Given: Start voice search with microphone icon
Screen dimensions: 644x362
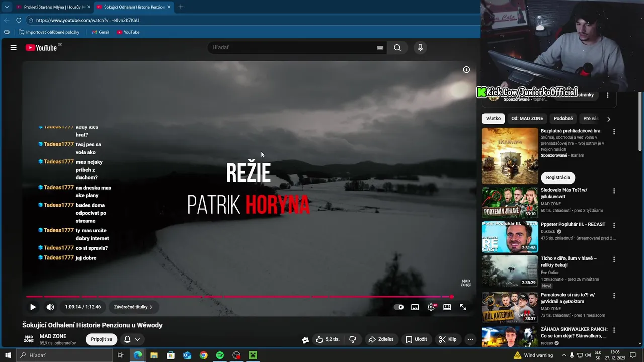Looking at the screenshot, I should click(x=420, y=48).
